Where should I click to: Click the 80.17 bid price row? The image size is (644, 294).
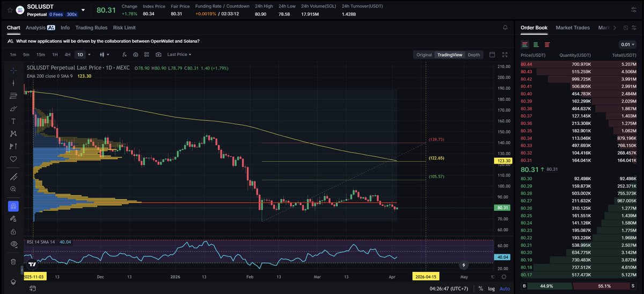[x=580, y=275]
